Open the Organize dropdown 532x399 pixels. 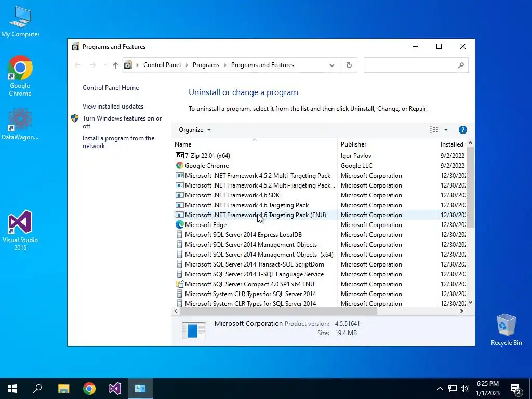(195, 130)
